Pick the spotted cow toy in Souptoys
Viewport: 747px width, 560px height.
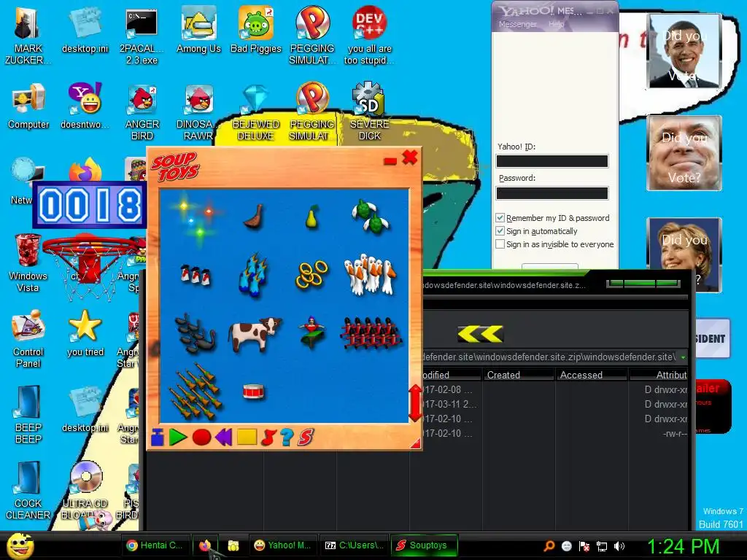255,334
